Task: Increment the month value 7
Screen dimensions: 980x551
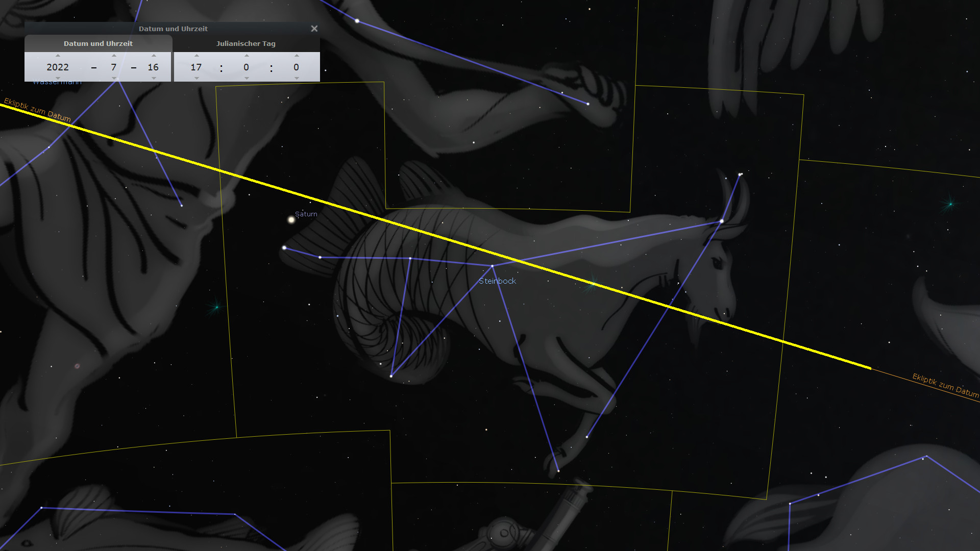Action: pyautogui.click(x=114, y=56)
